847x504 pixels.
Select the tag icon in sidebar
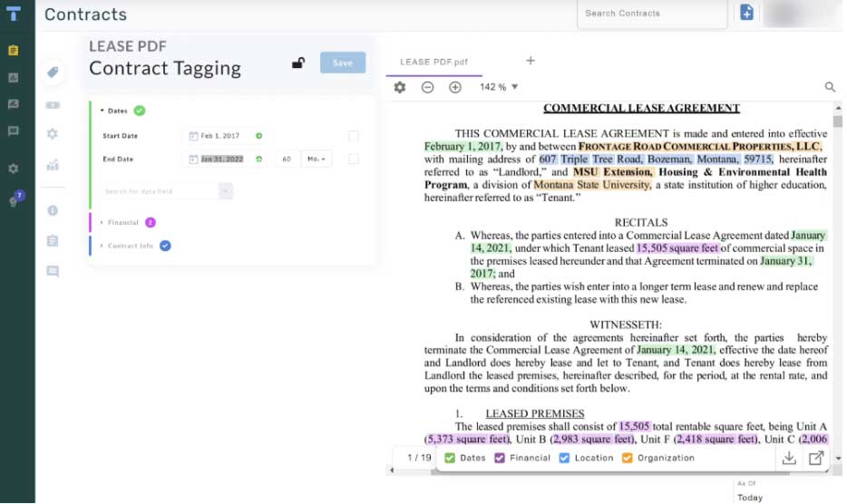click(53, 73)
